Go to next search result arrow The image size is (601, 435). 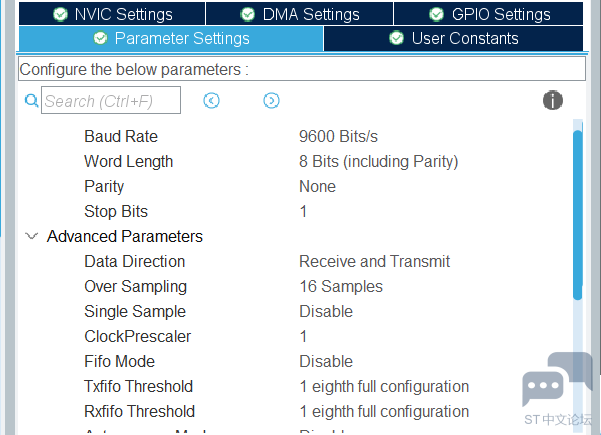(x=271, y=100)
